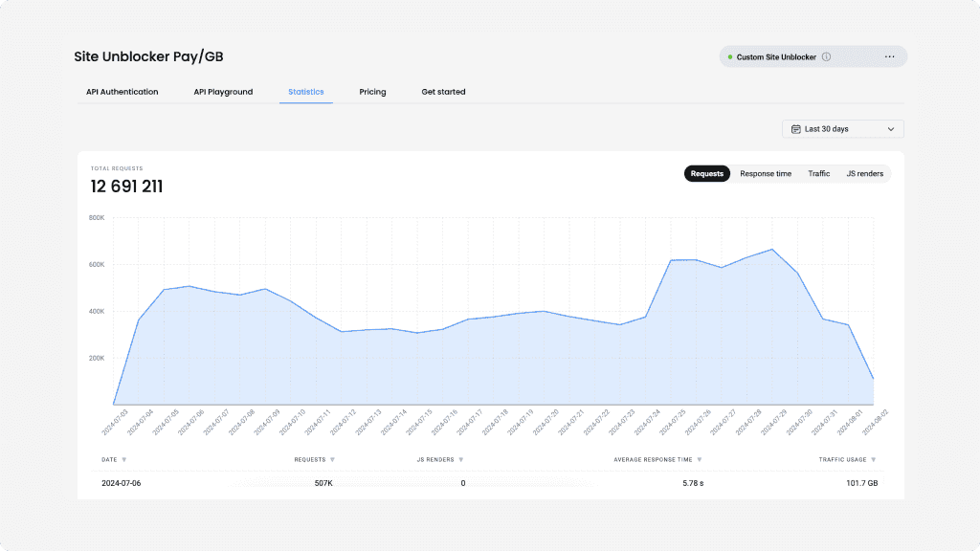Click the 2024-07-29 peak point on chart

[772, 250]
